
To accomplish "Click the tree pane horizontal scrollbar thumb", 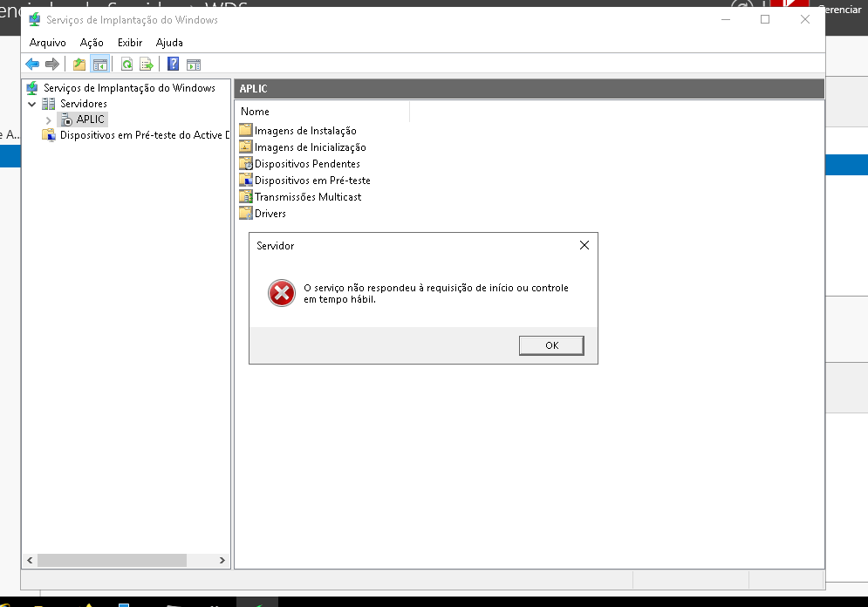I will [112, 560].
